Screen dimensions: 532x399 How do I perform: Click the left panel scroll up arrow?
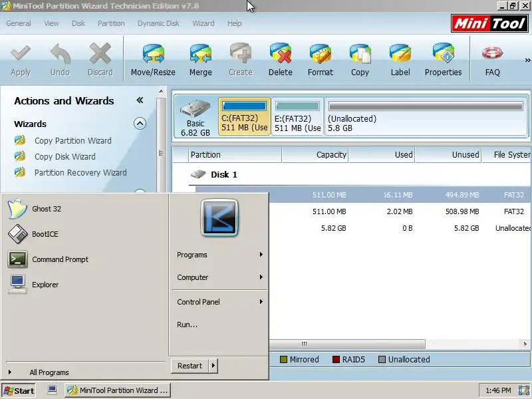coord(161,92)
